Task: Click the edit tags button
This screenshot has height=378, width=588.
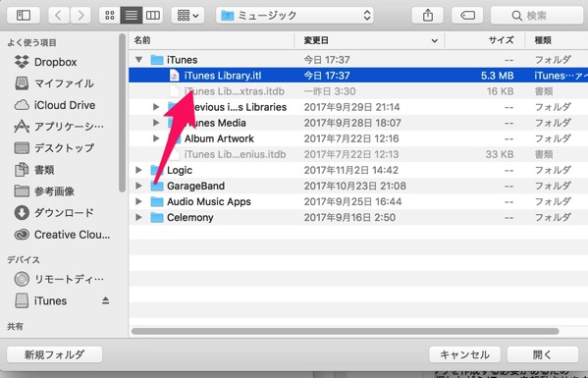Action: (467, 16)
